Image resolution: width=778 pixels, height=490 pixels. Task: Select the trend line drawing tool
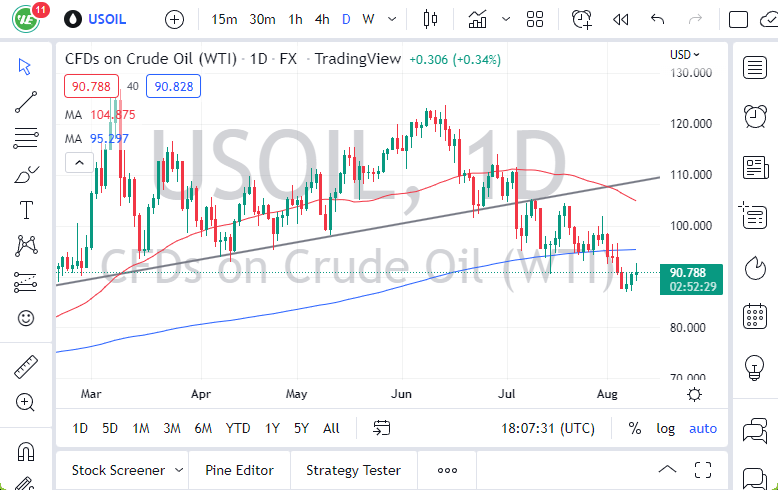point(26,102)
